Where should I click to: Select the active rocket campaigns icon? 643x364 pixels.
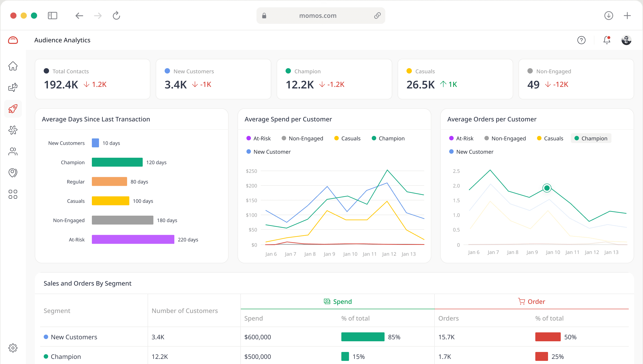pos(13,108)
